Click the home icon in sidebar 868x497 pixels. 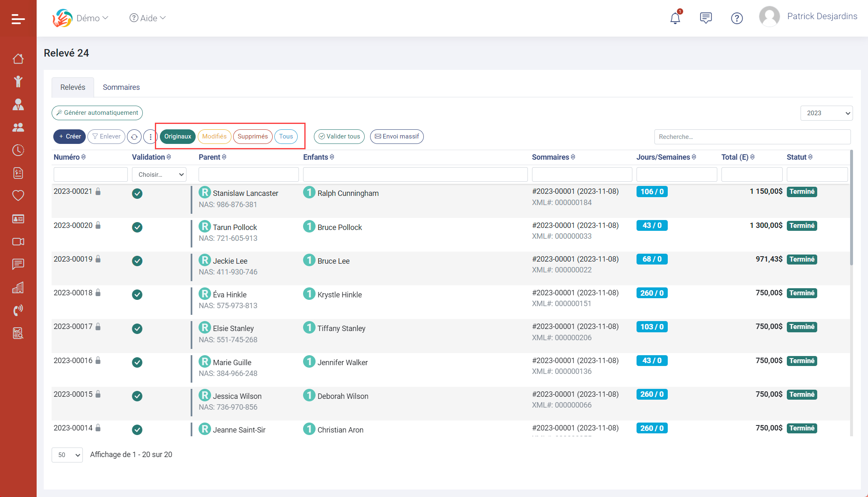18,59
